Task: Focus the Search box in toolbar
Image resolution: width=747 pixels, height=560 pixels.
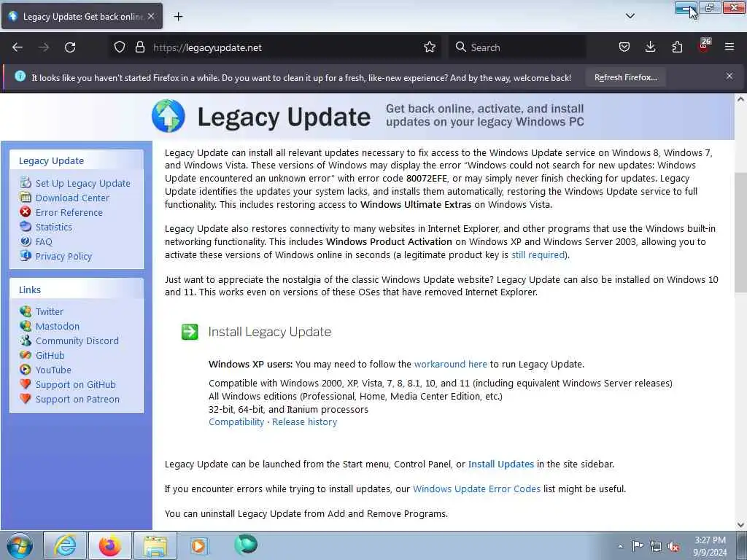Action: [x=517, y=47]
